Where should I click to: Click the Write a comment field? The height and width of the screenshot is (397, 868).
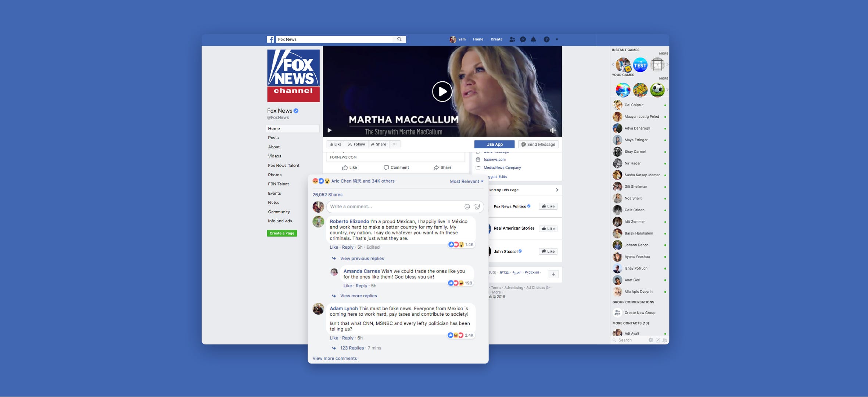tap(405, 207)
